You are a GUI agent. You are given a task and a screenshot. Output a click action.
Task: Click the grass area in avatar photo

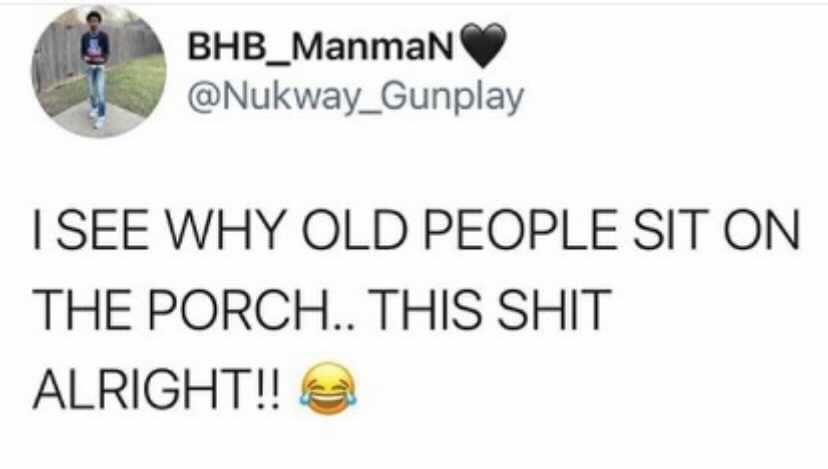coord(137,85)
